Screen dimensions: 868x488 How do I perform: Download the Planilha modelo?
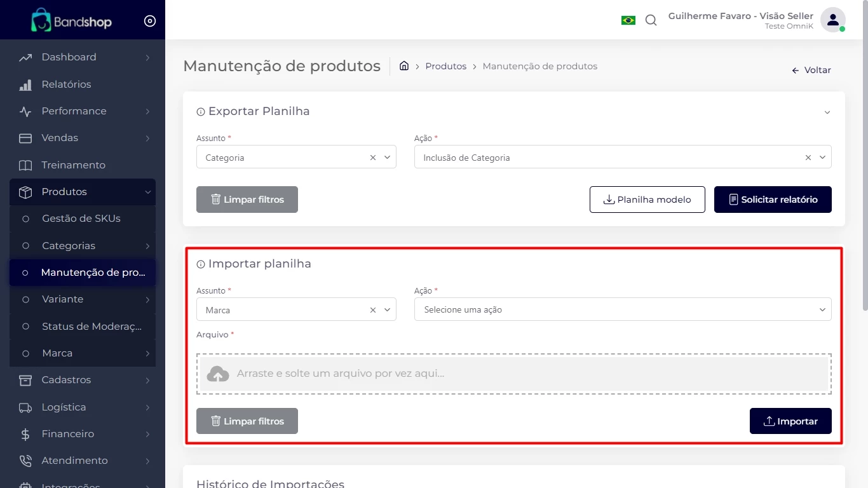point(647,200)
